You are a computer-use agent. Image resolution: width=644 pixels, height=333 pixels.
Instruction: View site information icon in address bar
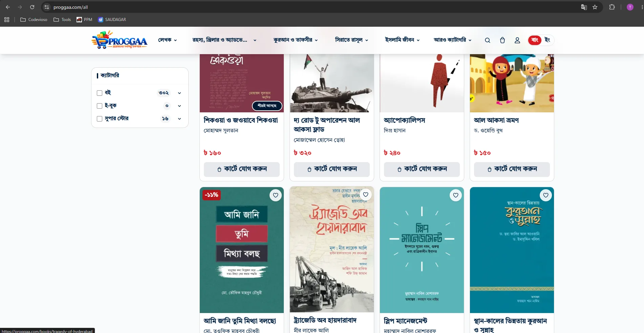click(47, 7)
